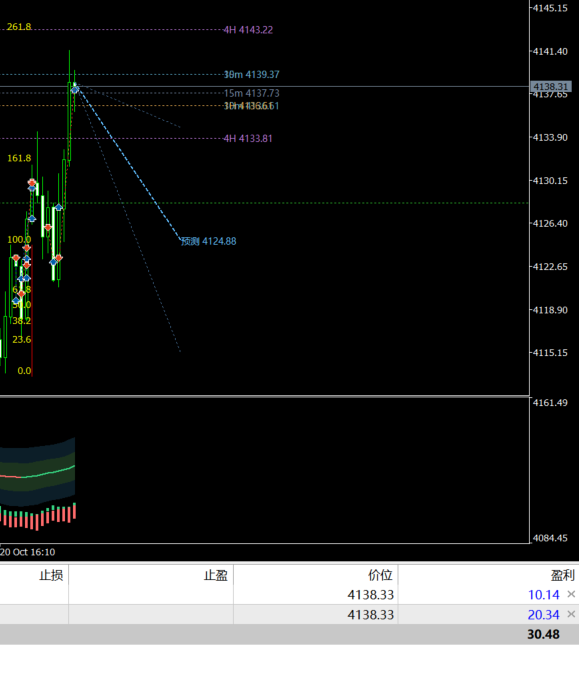Click the 4115.15 price scale value
The height and width of the screenshot is (685, 579).
550,353
